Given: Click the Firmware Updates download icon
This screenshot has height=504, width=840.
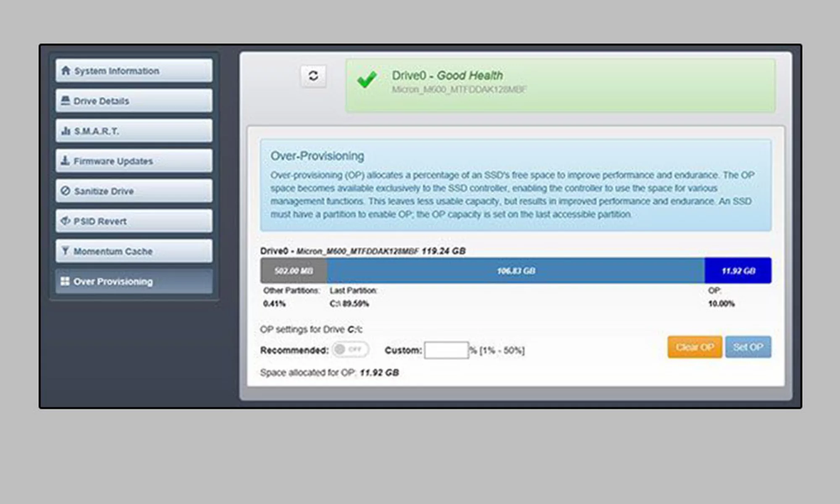Looking at the screenshot, I should 65,160.
